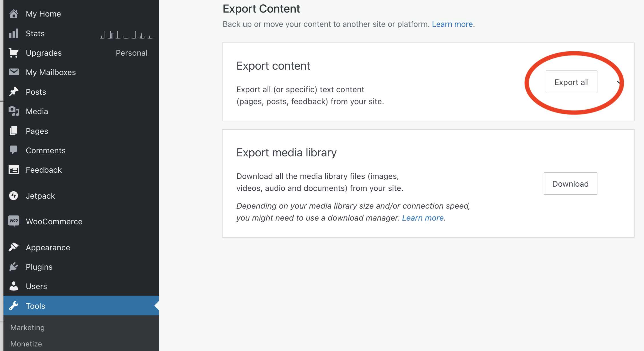Click the Stats bar chart icon
The width and height of the screenshot is (644, 351).
(x=14, y=33)
